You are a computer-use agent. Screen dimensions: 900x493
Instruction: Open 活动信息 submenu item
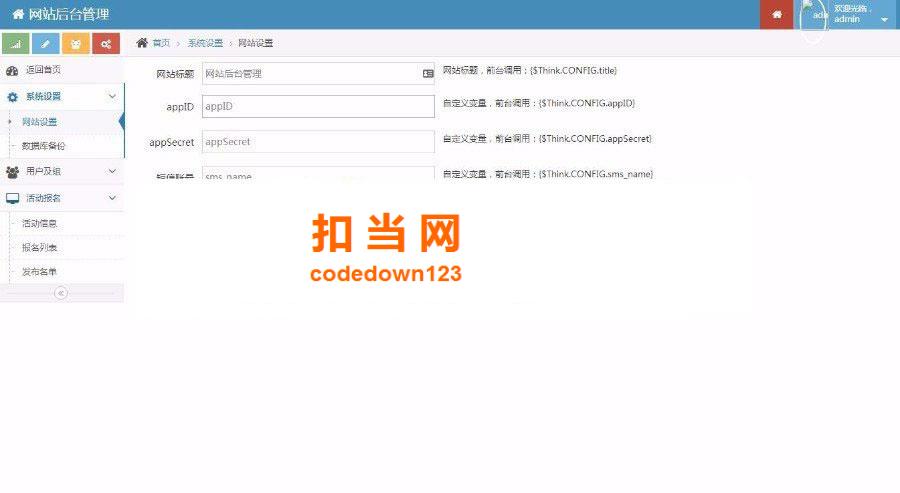[x=40, y=223]
